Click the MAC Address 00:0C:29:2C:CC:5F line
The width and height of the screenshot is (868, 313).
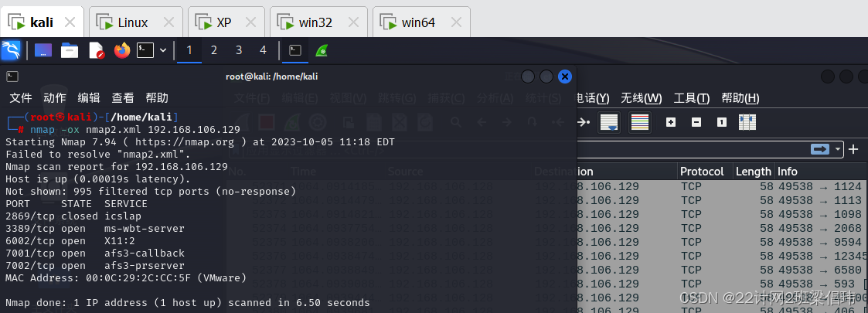click(x=126, y=277)
